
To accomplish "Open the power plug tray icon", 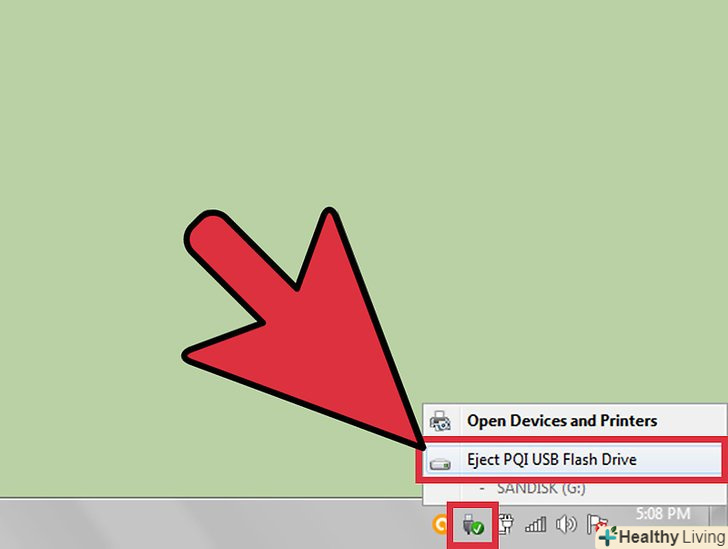I will tap(506, 524).
